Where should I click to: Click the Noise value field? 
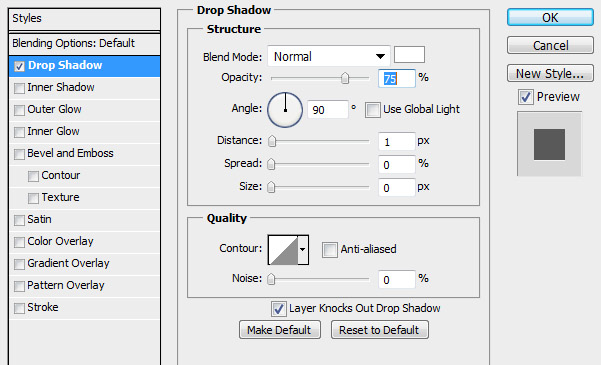click(x=397, y=279)
